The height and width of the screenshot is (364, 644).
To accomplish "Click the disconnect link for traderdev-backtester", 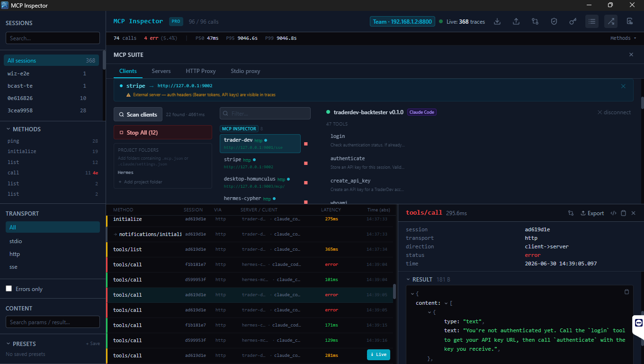I will click(x=614, y=112).
